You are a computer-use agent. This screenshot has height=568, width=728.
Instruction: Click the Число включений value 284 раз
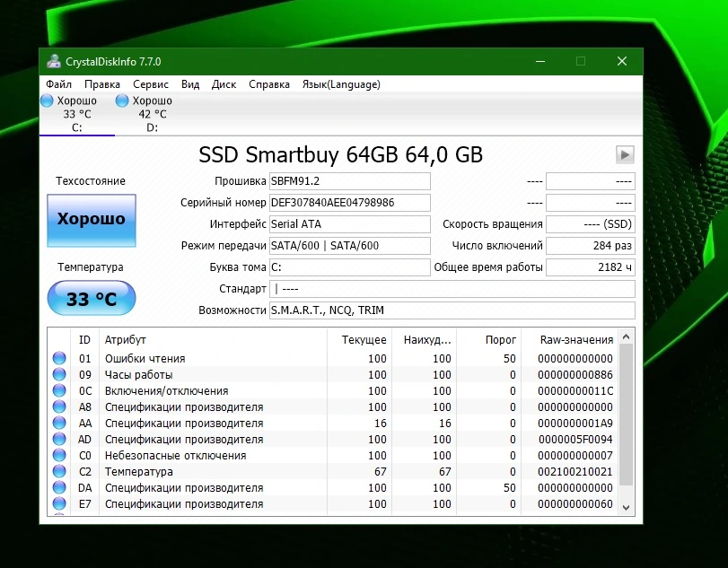click(x=590, y=246)
